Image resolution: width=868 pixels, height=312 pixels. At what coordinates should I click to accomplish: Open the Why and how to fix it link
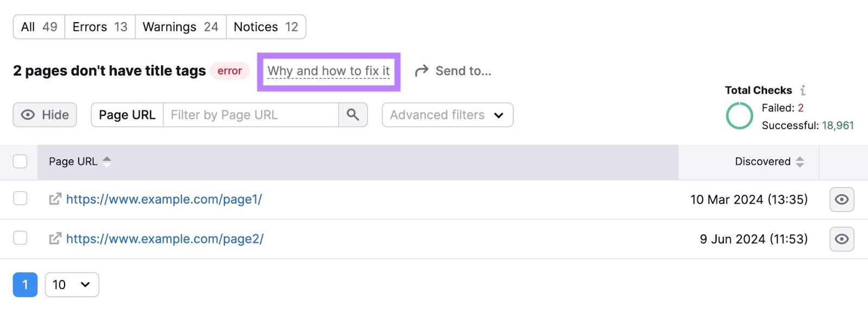329,70
